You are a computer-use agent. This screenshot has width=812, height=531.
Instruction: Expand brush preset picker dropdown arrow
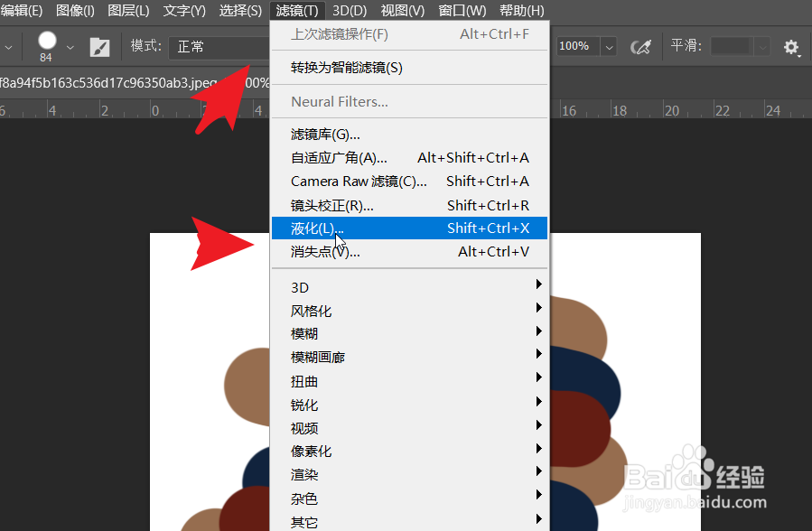click(70, 47)
